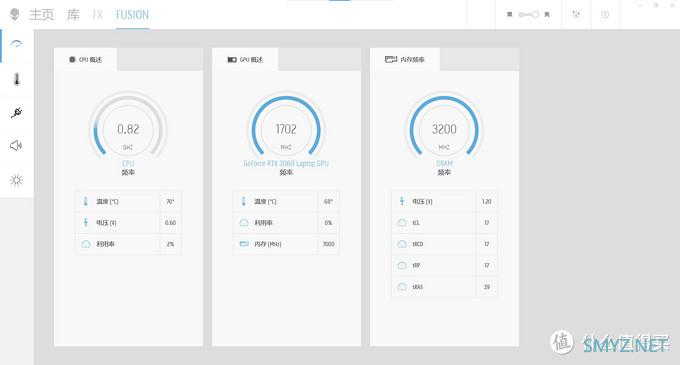Select the CPU voltage value 0.60
Viewport: 680px width, 365px height.
pos(170,223)
